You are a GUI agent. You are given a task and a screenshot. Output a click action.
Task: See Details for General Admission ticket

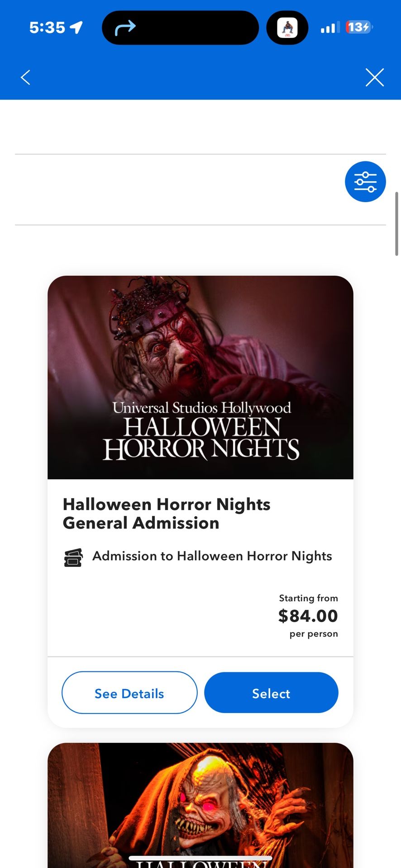point(129,693)
